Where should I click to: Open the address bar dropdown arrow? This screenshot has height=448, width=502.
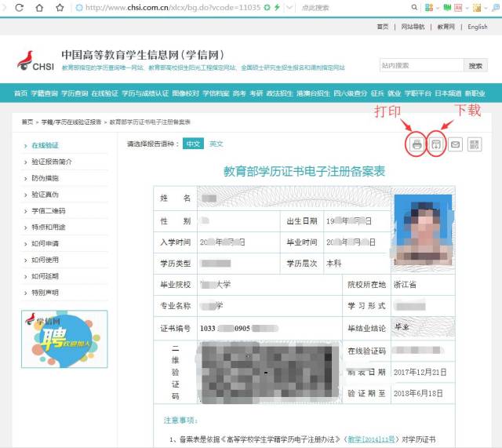click(x=289, y=7)
